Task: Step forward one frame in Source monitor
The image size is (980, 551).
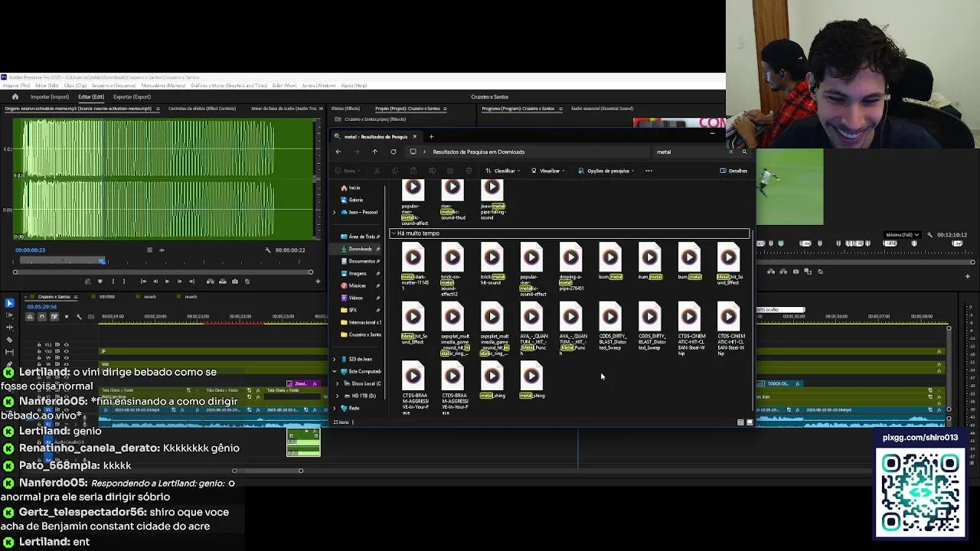Action: pyautogui.click(x=179, y=282)
